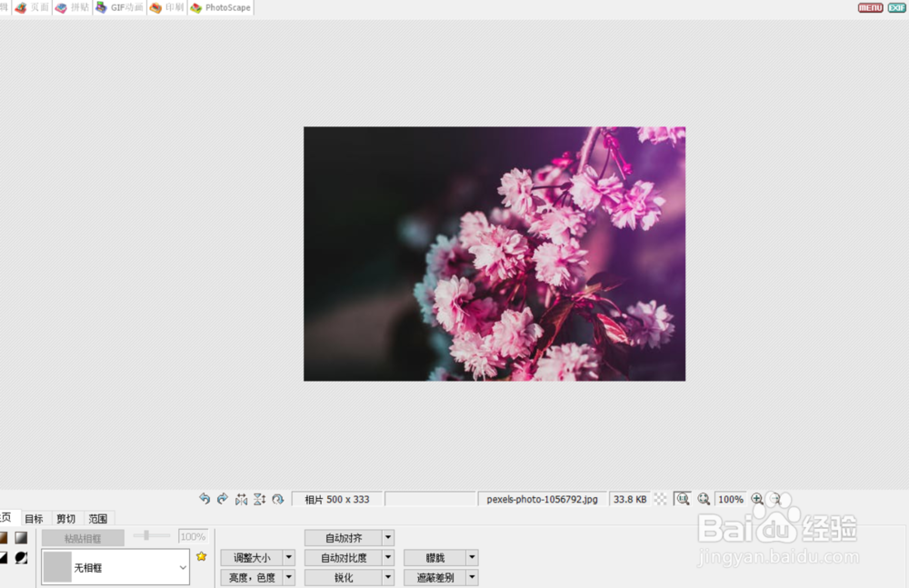Expand the 调整大小 dropdown arrow
The width and height of the screenshot is (909, 588).
[289, 558]
